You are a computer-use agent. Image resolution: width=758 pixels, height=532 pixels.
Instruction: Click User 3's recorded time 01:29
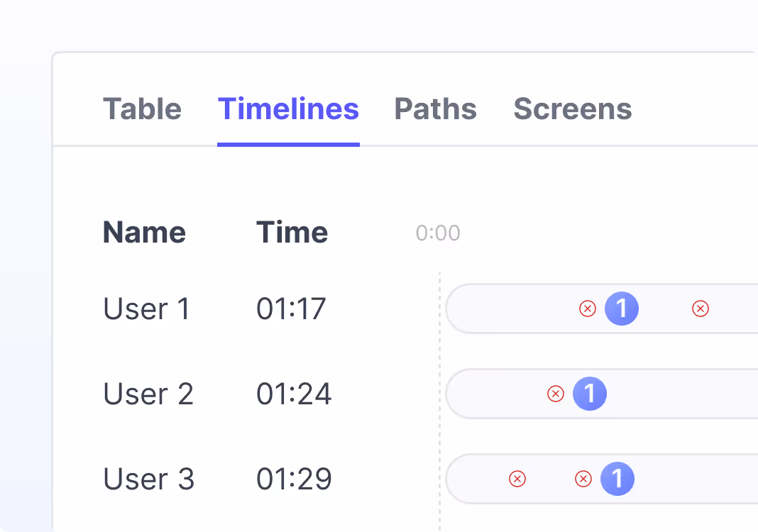click(294, 479)
